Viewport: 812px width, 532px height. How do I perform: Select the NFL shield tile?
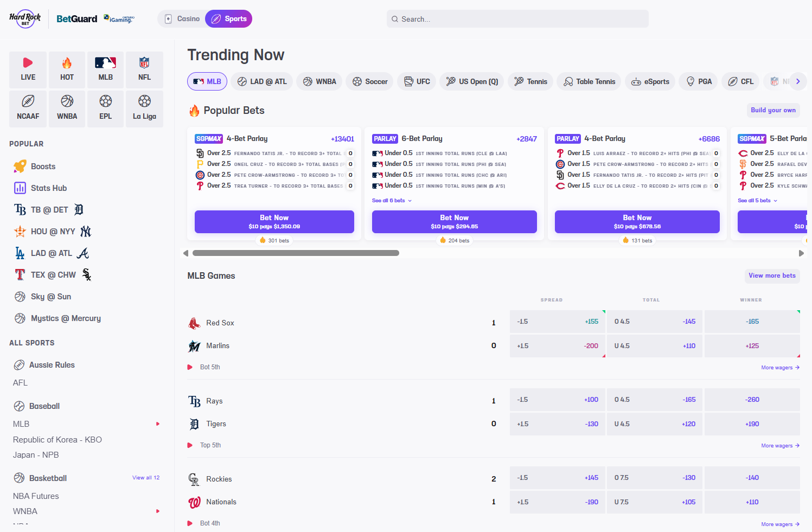coord(144,69)
